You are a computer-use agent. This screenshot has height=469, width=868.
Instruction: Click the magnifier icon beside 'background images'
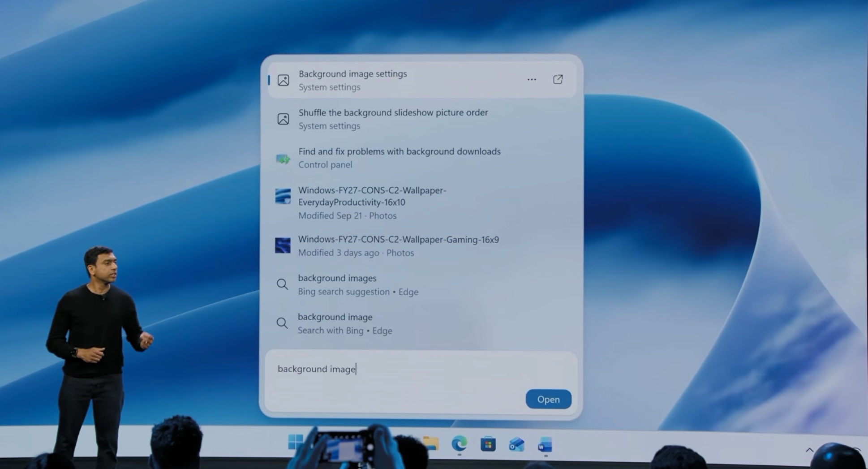(x=282, y=284)
